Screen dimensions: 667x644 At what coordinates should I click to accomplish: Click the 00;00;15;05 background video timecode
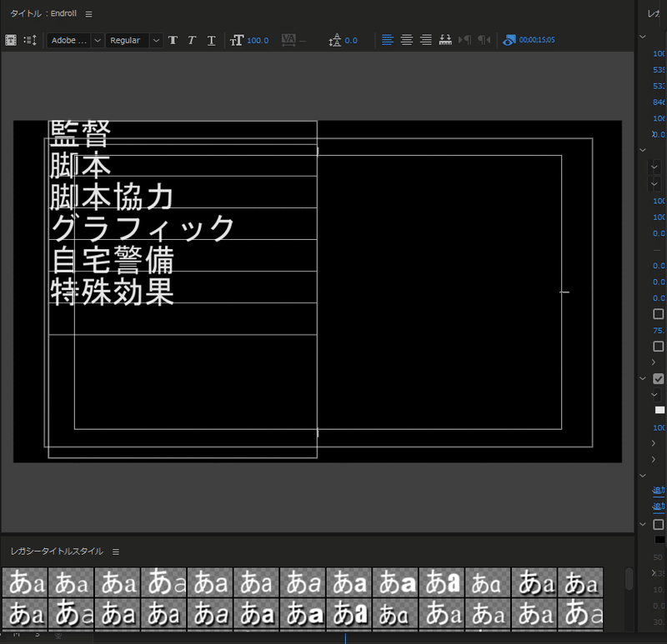point(537,40)
